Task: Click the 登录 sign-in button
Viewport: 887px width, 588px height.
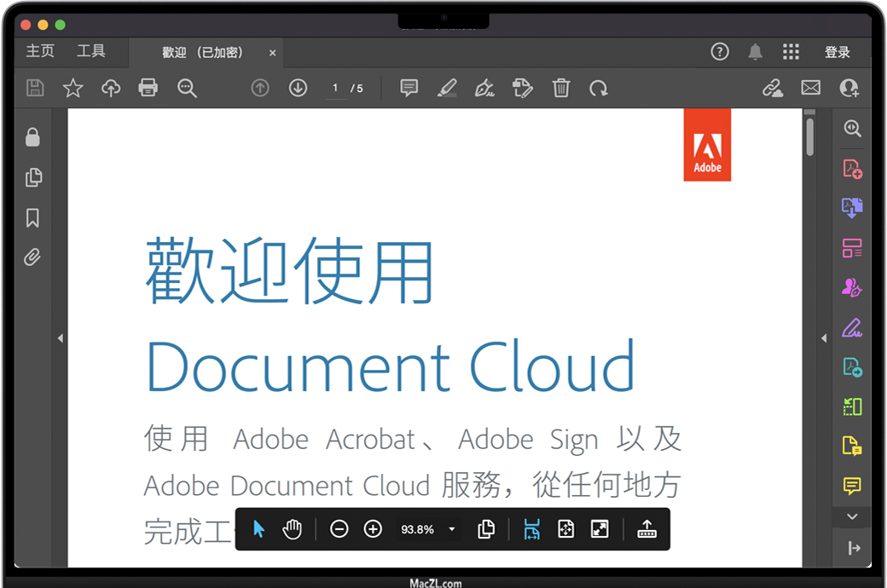Action: 838,52
